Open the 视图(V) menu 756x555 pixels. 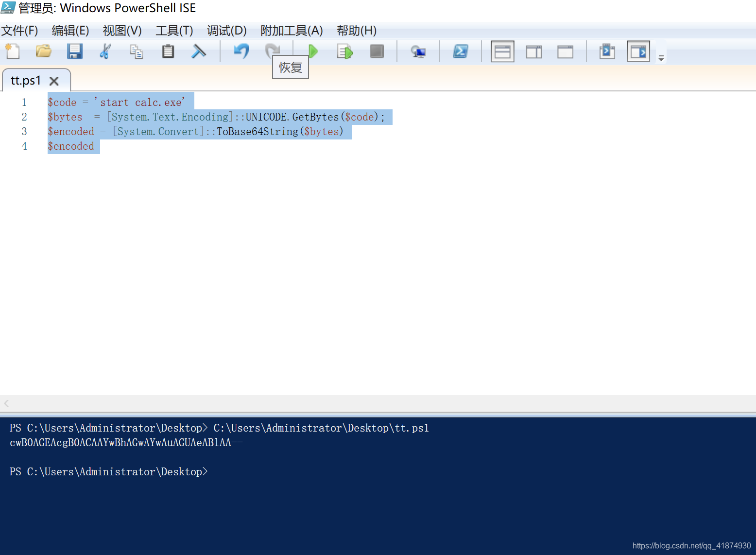[x=122, y=31]
